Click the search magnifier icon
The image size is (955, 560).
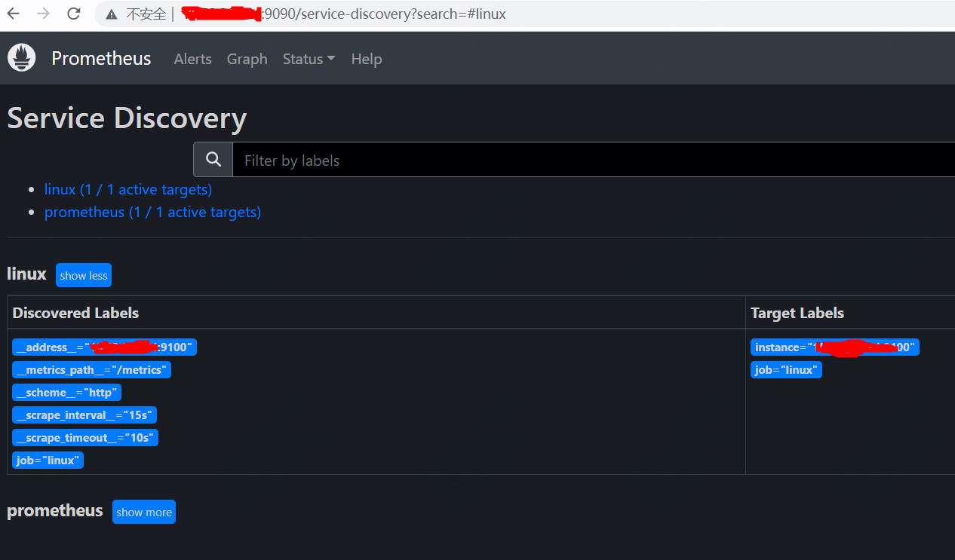click(213, 159)
